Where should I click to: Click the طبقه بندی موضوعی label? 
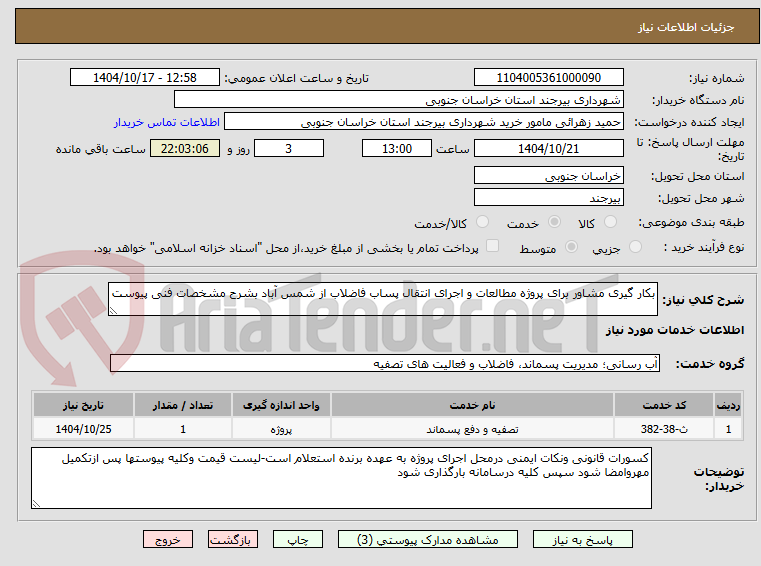click(x=691, y=222)
